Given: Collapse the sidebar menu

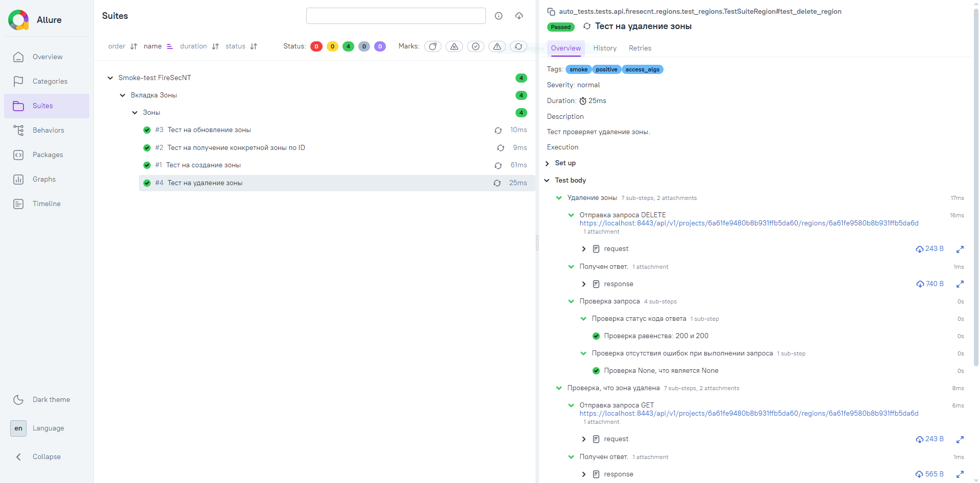Looking at the screenshot, I should 47,457.
